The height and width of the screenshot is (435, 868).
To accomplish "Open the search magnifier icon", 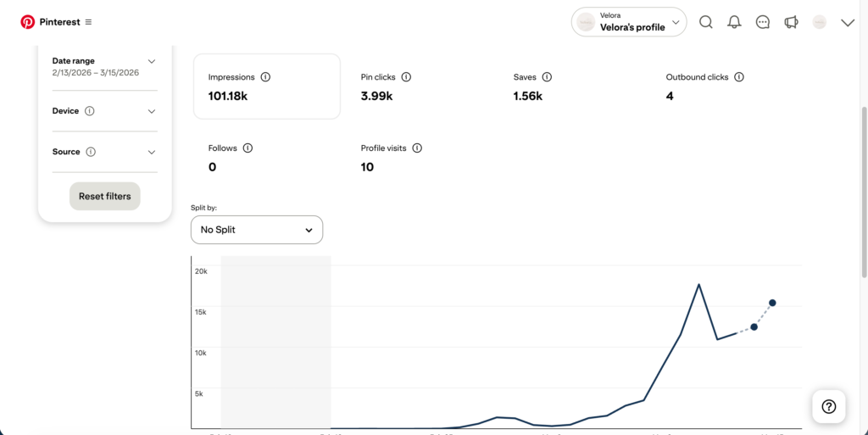I will point(705,23).
